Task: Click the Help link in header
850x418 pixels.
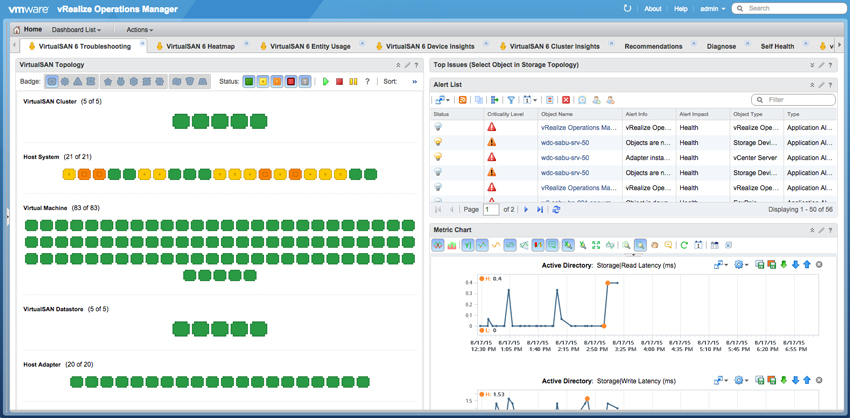Action: point(681,9)
